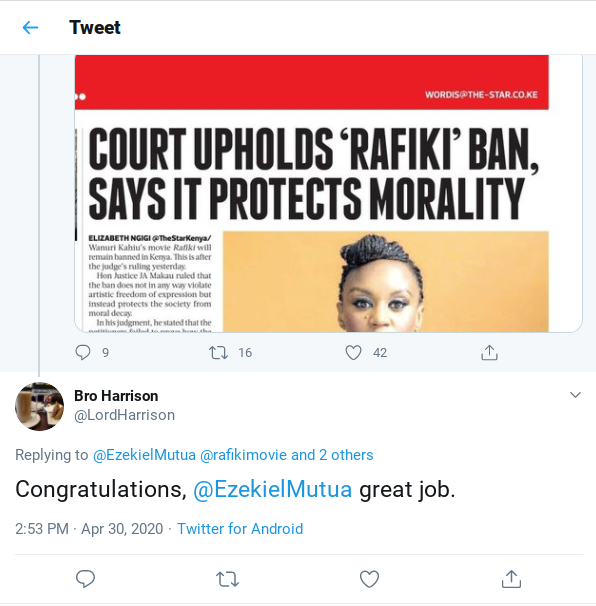Like Bro Harrison's tweet
The image size is (596, 606).
click(x=369, y=579)
